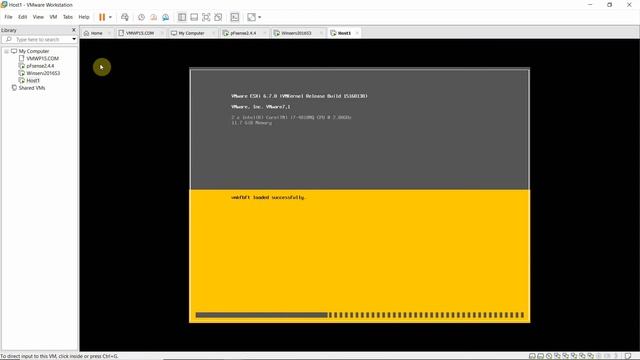Close the VMWP15.COM tab

tap(162, 33)
